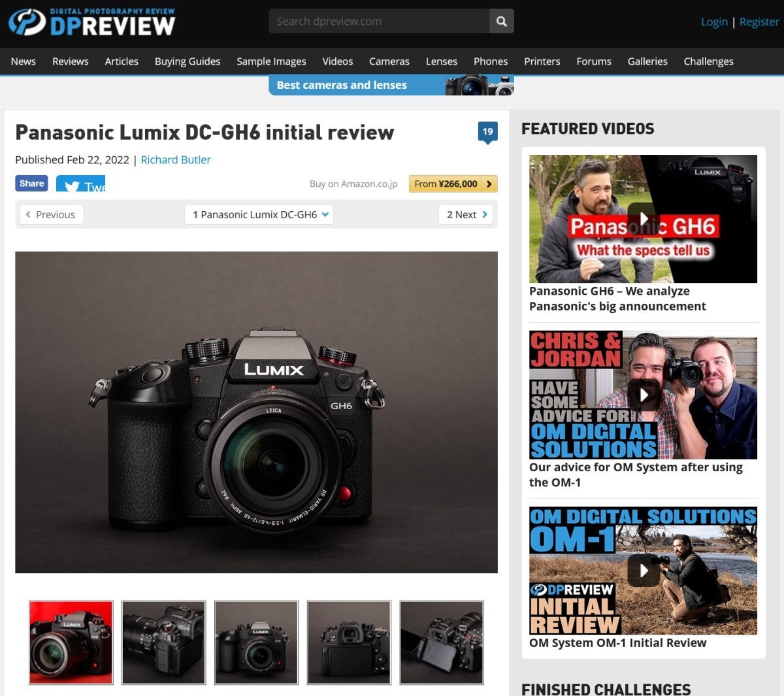Screen dimensions: 784x696
Task: Select the red background camera thumbnail
Action: [71, 642]
